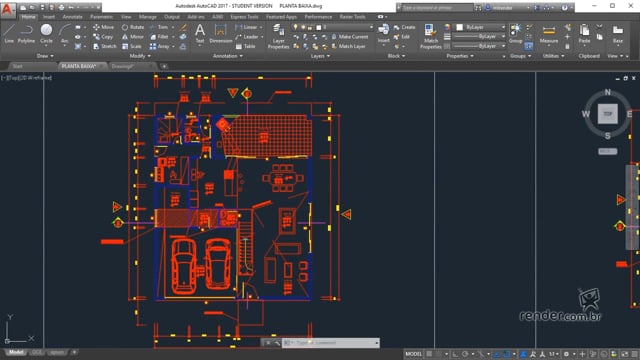Expand the Layers panel
Screen dimensions: 640x360
[x=320, y=56]
